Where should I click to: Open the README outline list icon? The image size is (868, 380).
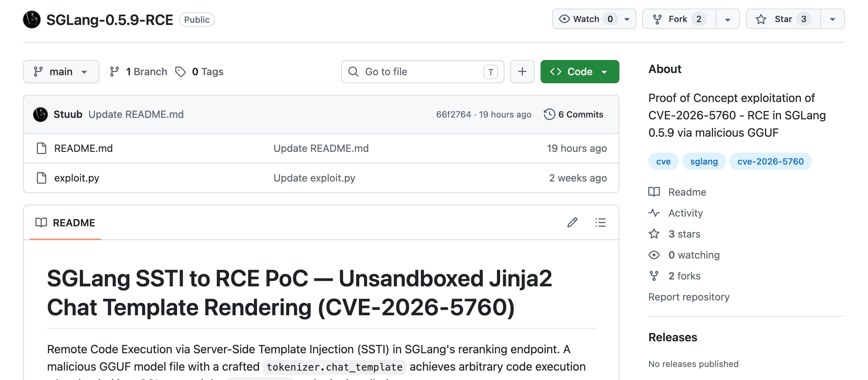tap(600, 222)
